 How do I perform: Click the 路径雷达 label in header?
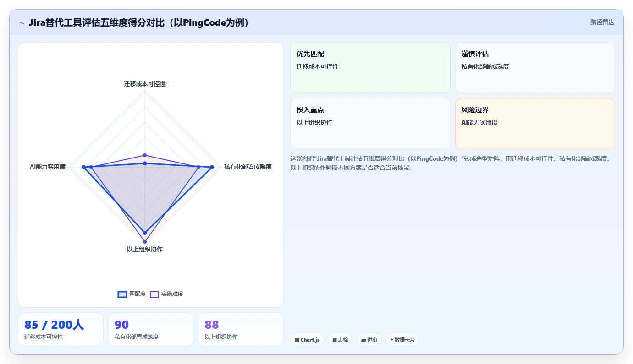(x=602, y=22)
